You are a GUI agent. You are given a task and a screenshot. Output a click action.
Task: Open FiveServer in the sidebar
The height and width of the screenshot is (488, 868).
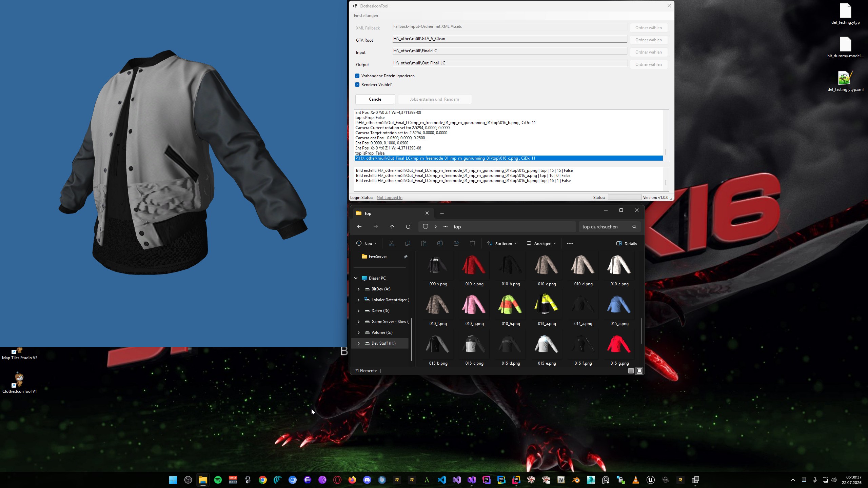(x=378, y=257)
